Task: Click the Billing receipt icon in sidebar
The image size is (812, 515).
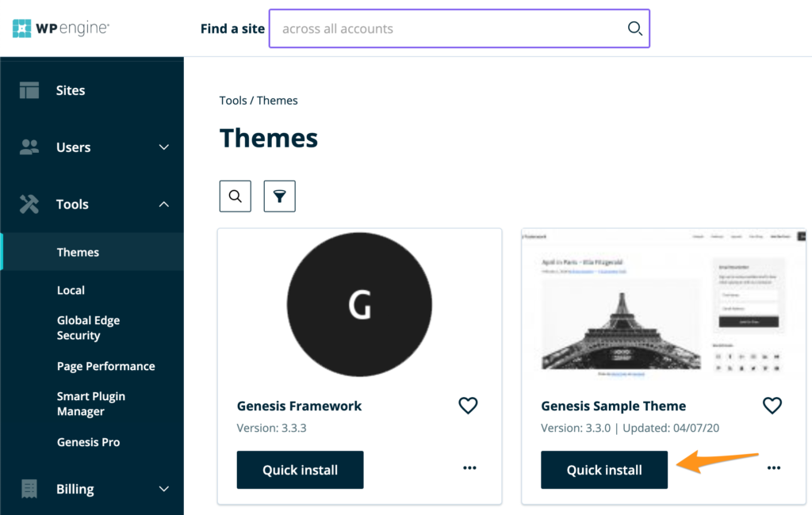Action: [x=29, y=489]
